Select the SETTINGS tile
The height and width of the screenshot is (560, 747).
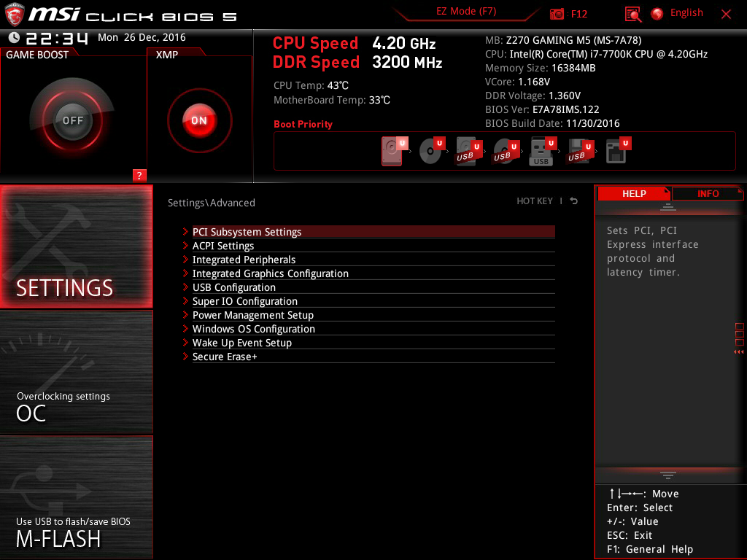pyautogui.click(x=76, y=246)
